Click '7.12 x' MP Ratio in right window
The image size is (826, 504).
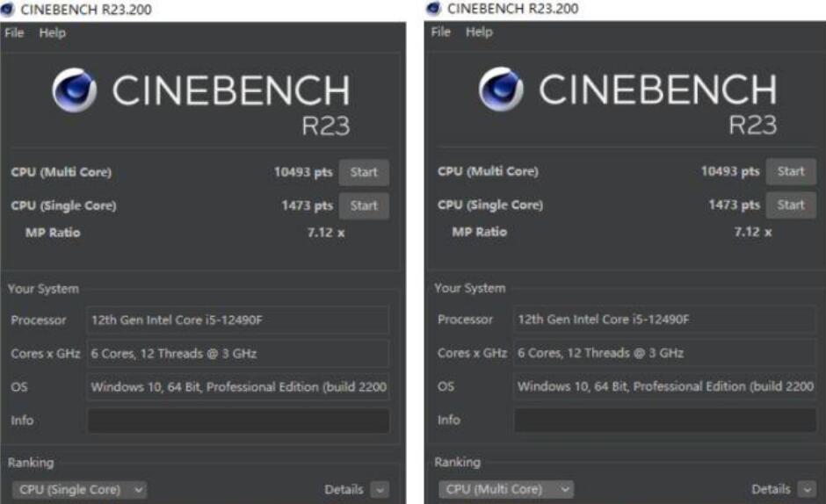pos(753,231)
